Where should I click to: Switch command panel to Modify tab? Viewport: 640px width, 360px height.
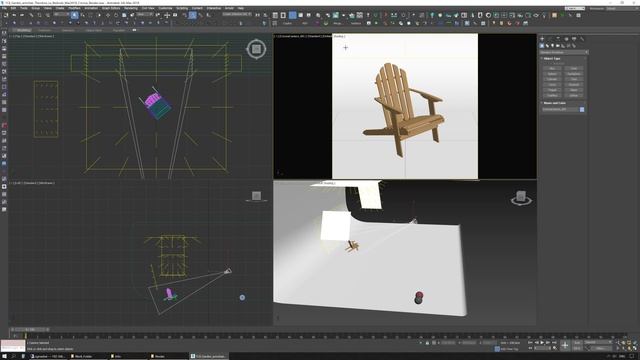[550, 38]
